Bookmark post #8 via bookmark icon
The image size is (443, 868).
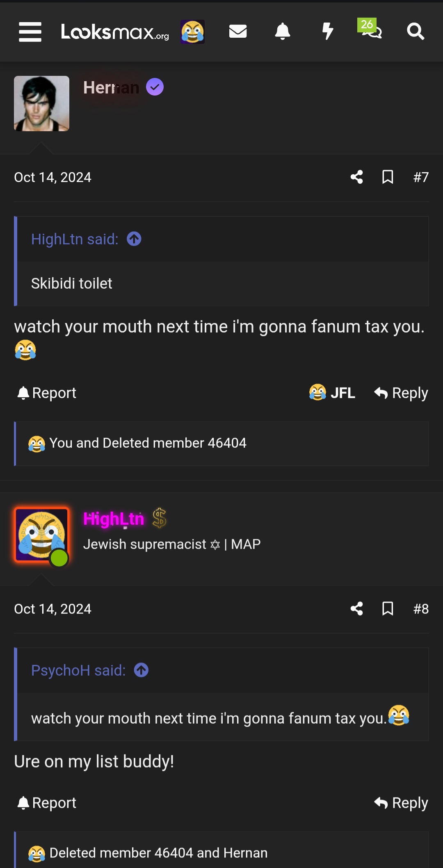tap(387, 609)
